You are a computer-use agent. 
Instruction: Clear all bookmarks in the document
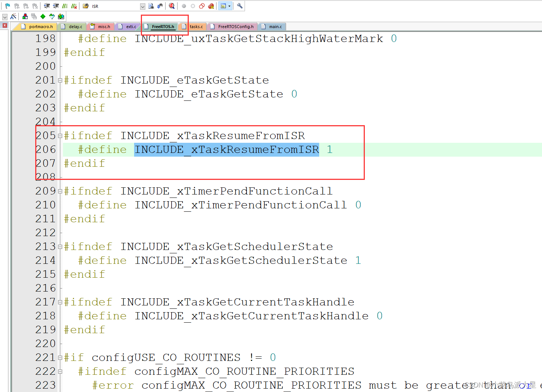click(x=35, y=6)
